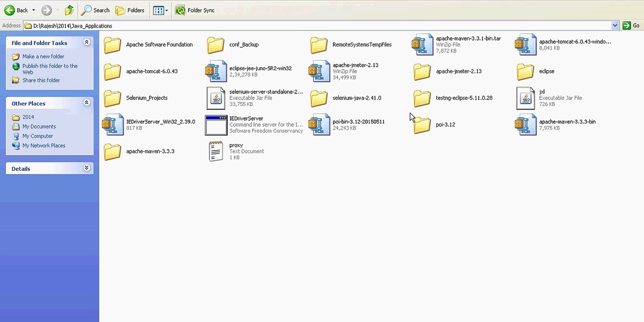Click the 'selenium-java-2.41.0' folder name
This screenshot has width=644, height=322.
[x=357, y=98]
